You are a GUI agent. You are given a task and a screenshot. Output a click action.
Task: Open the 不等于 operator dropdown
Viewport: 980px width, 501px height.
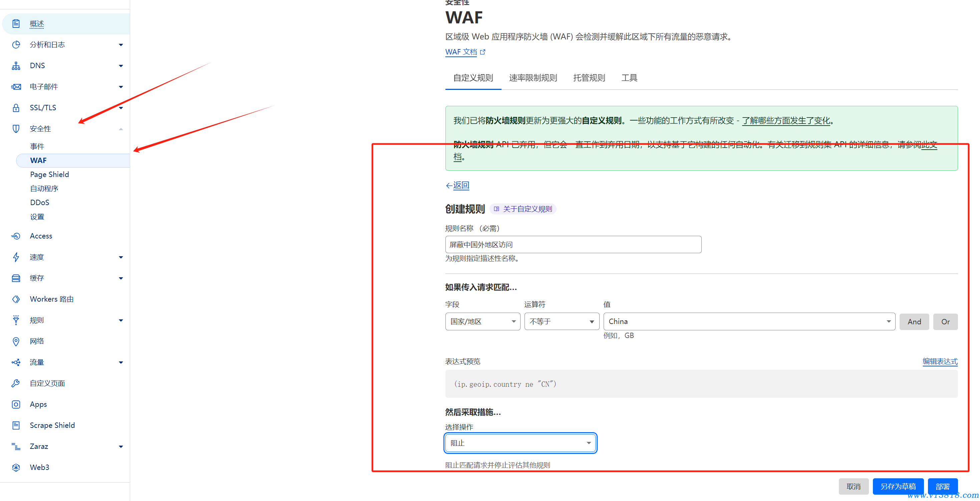click(x=562, y=322)
